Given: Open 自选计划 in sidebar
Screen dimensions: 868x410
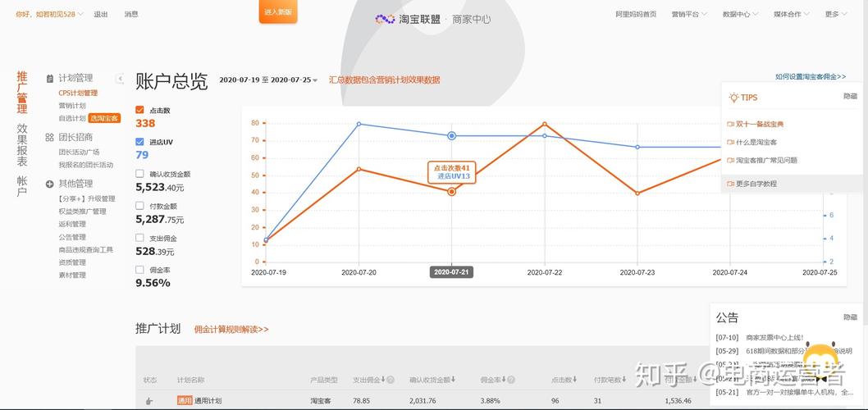Looking at the screenshot, I should click(x=72, y=118).
